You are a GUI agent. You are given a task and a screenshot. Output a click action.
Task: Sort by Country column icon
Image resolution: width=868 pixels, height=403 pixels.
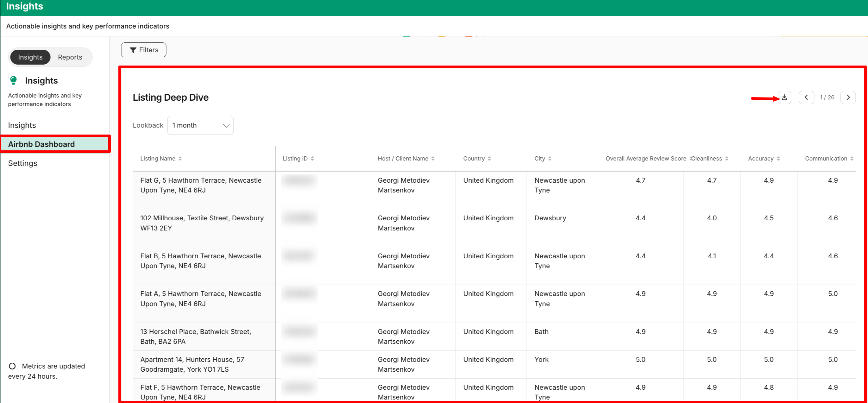pos(489,159)
